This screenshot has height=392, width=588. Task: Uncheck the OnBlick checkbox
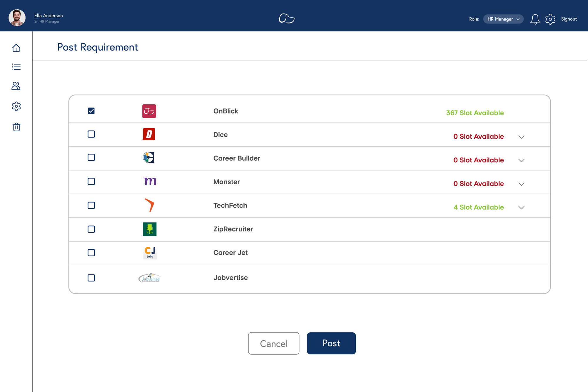[x=91, y=111]
